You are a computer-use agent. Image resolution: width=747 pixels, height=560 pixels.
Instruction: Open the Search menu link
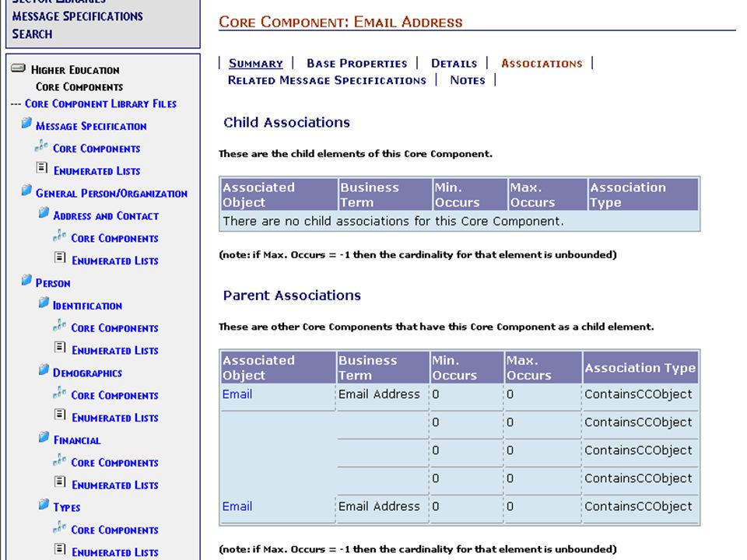click(32, 33)
